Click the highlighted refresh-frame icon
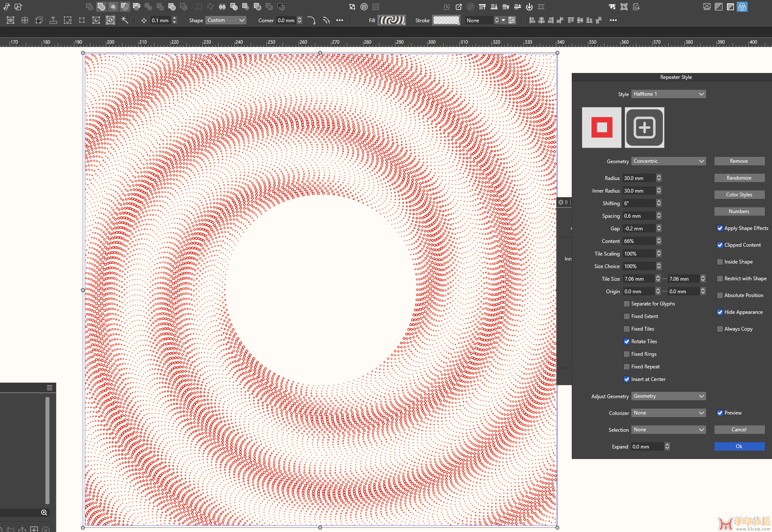 (x=110, y=20)
